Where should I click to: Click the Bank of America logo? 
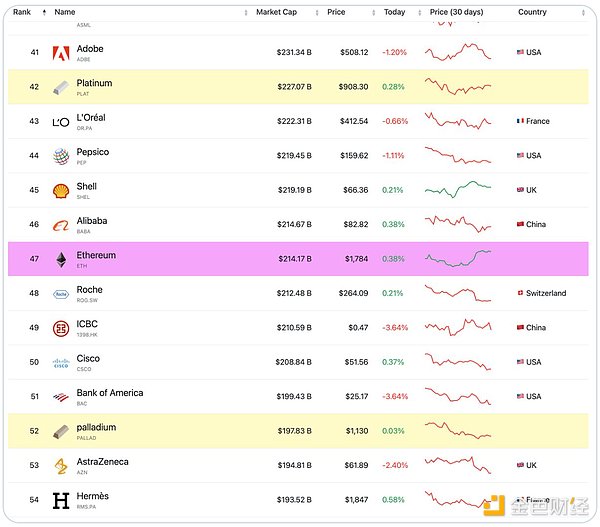[61, 397]
